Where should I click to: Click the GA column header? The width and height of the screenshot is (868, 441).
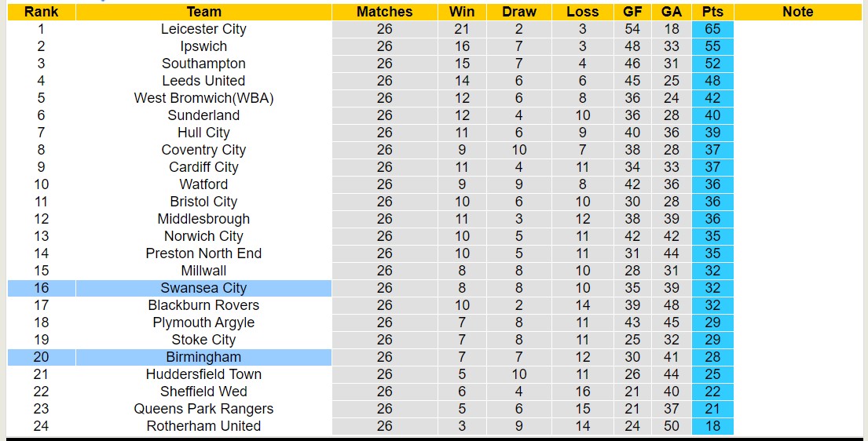click(672, 12)
